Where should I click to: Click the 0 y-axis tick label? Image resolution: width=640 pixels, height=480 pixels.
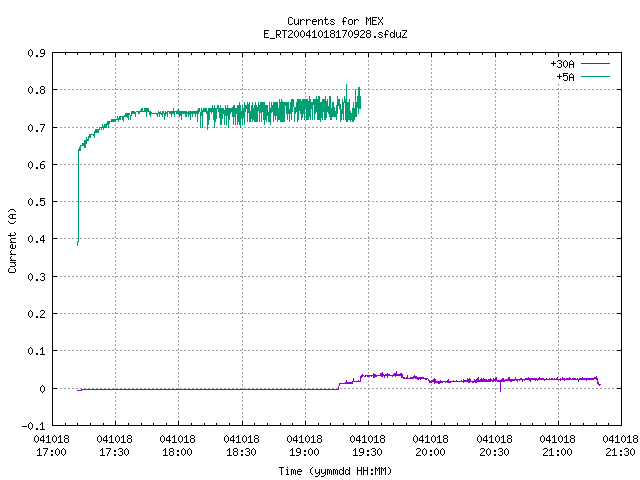(x=42, y=389)
